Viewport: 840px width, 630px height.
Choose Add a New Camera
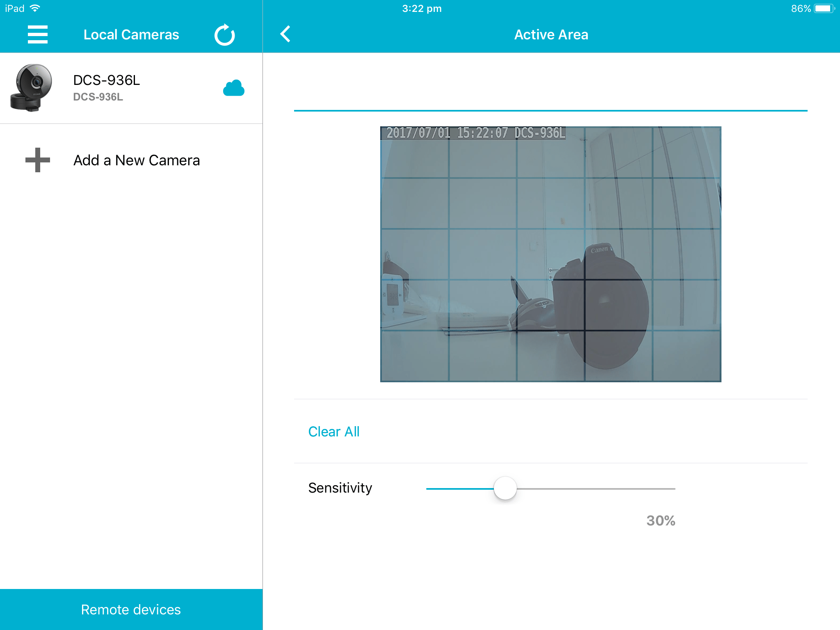137,160
